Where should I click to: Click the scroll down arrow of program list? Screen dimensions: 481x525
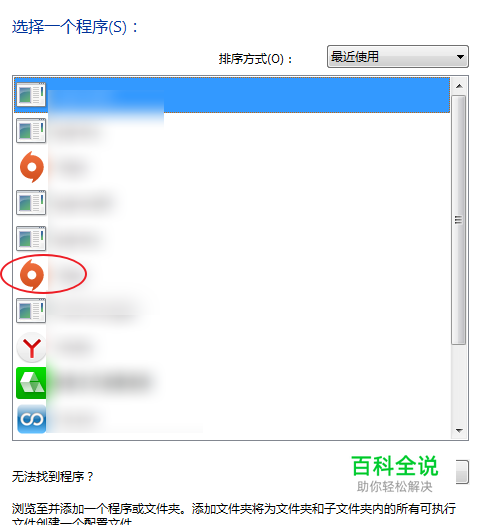click(x=459, y=430)
